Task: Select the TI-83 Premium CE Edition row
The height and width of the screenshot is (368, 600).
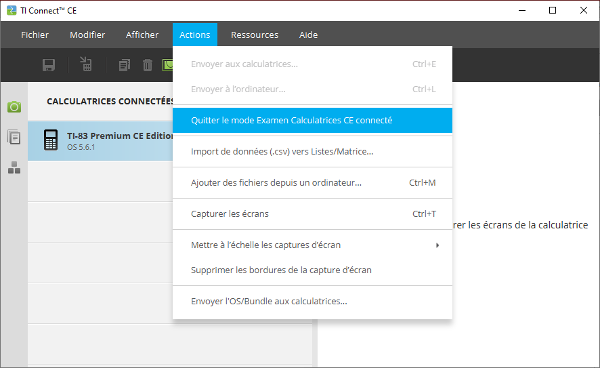Action: coord(101,141)
